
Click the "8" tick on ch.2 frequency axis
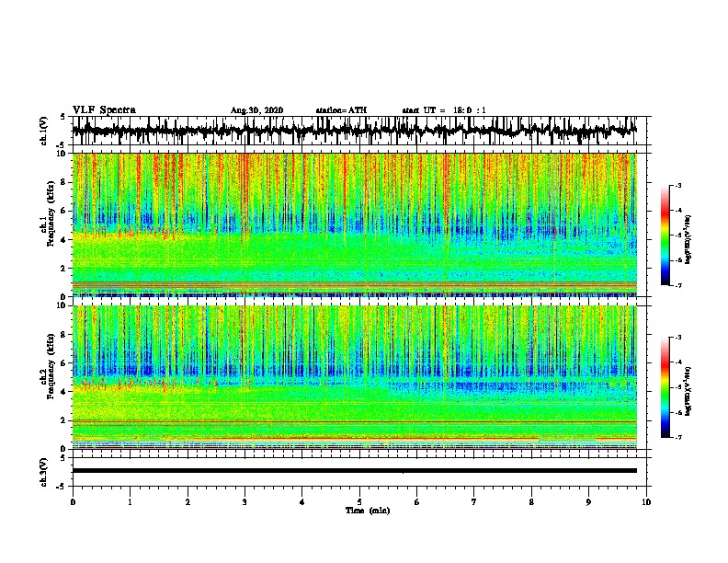click(x=65, y=335)
